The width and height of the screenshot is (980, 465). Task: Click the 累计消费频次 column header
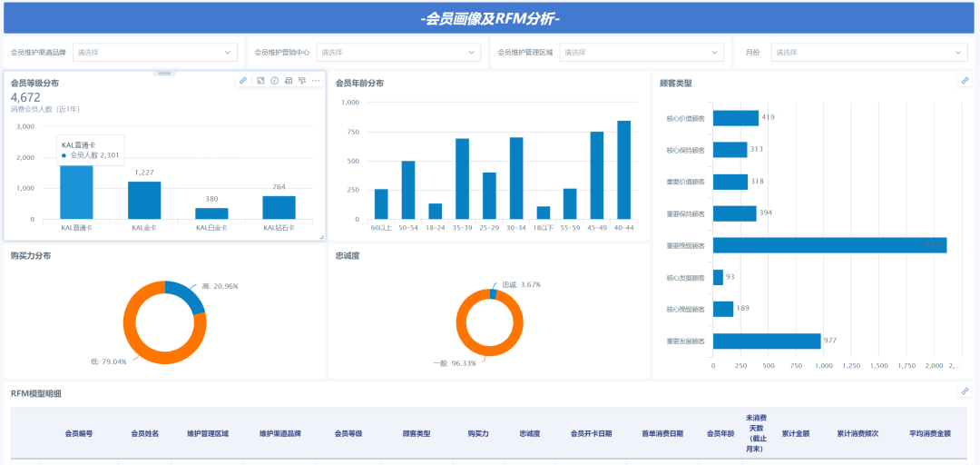tap(857, 433)
